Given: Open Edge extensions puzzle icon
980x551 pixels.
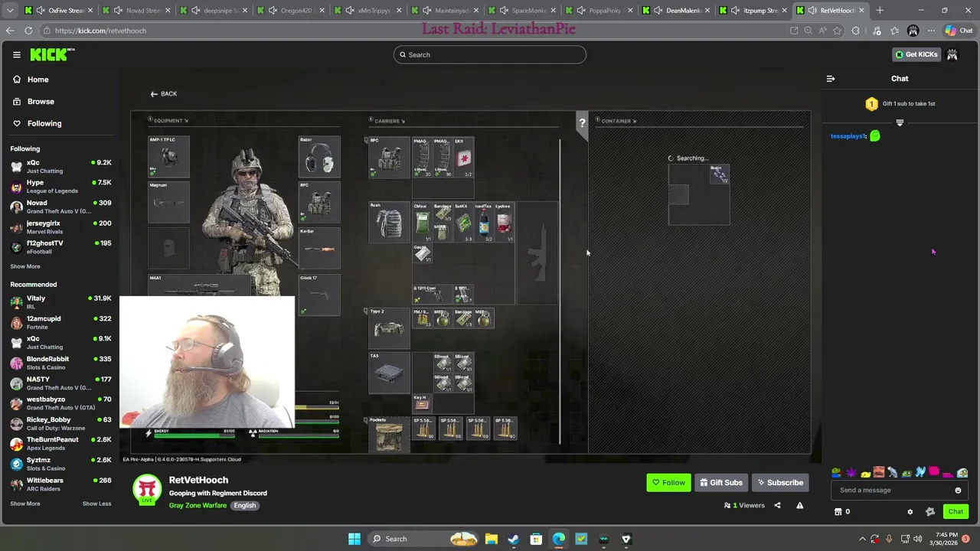Looking at the screenshot, I should point(856,31).
